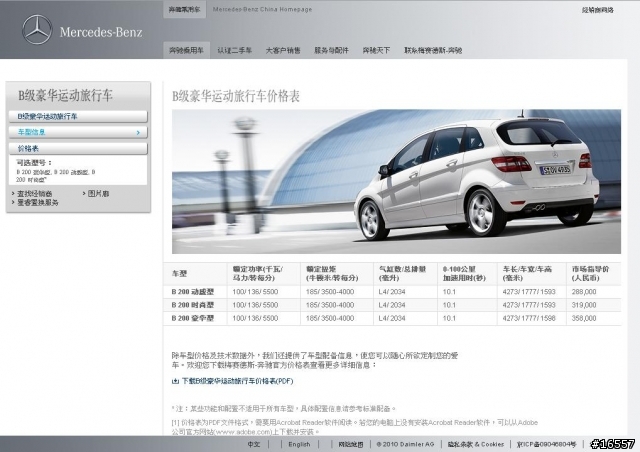Screen dimensions: 640x452
Task: Click the 图片廊 gallery link
Action: click(x=98, y=194)
